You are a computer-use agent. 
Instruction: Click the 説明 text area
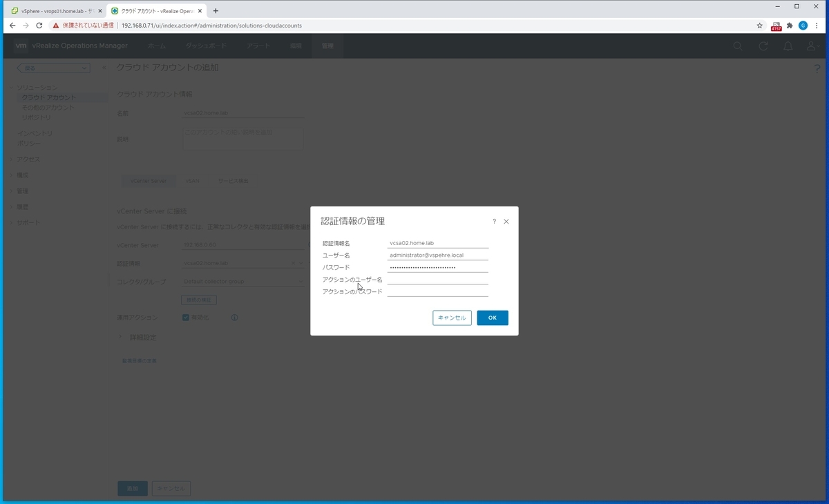tap(243, 138)
